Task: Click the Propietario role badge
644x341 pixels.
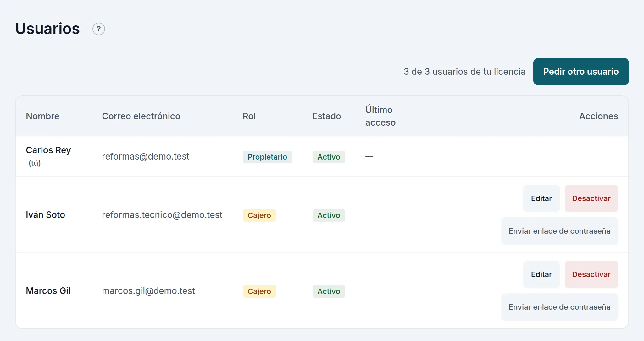Action: [267, 157]
